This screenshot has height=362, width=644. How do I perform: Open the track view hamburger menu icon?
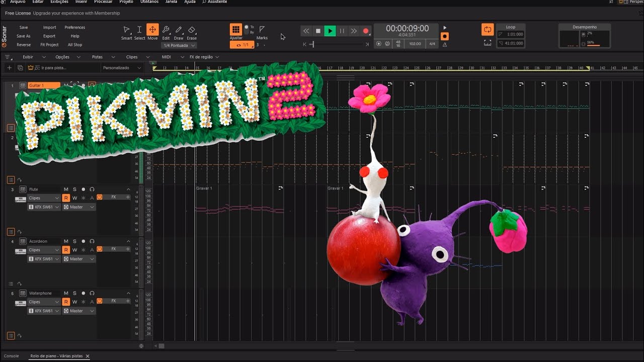click(7, 57)
